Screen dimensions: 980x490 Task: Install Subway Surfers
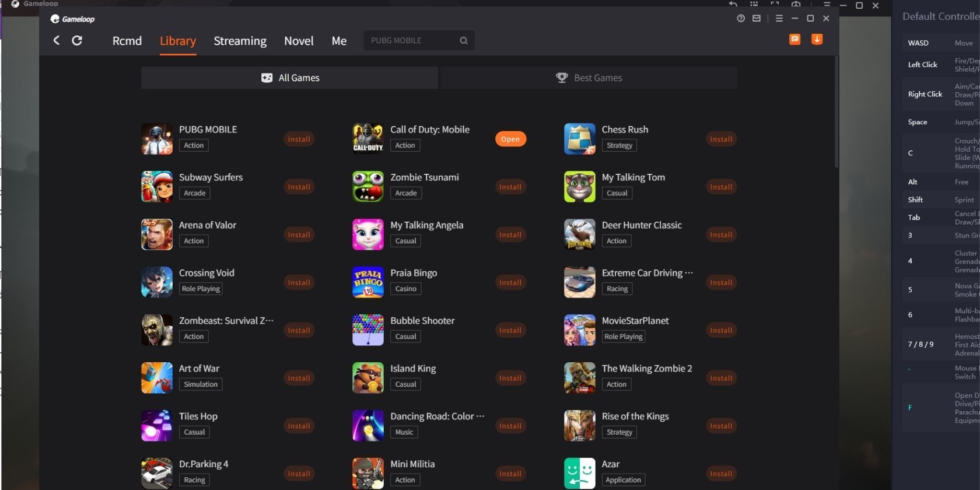click(299, 187)
